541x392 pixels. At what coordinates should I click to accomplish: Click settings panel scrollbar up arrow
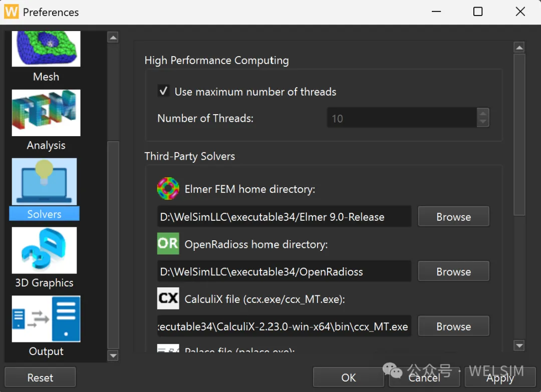519,47
